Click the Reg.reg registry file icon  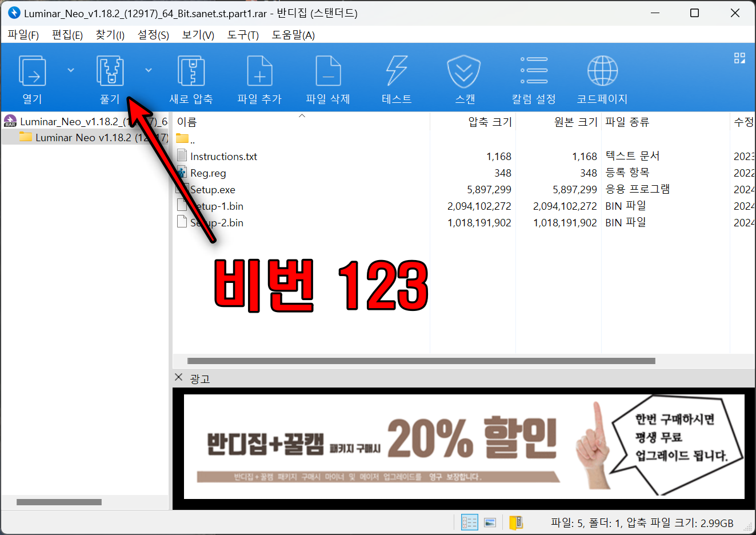coord(182,172)
